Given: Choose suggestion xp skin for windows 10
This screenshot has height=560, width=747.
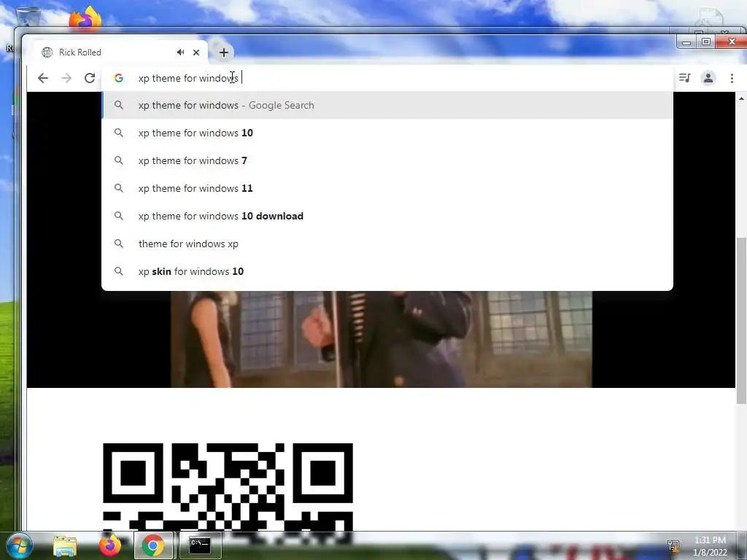Looking at the screenshot, I should tap(387, 271).
